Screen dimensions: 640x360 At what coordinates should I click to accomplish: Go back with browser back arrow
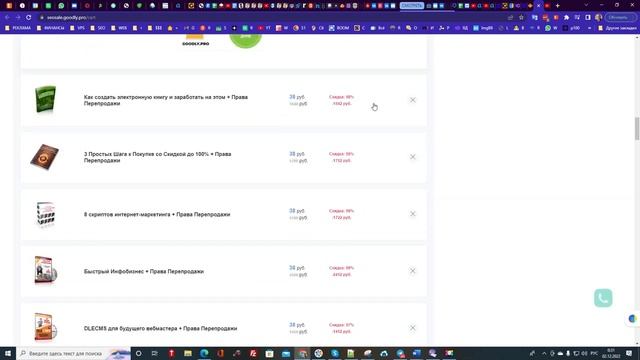tap(7, 18)
